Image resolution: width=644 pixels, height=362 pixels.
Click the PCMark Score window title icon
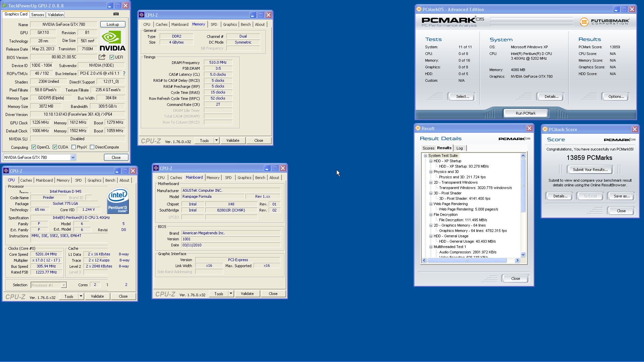point(545,129)
